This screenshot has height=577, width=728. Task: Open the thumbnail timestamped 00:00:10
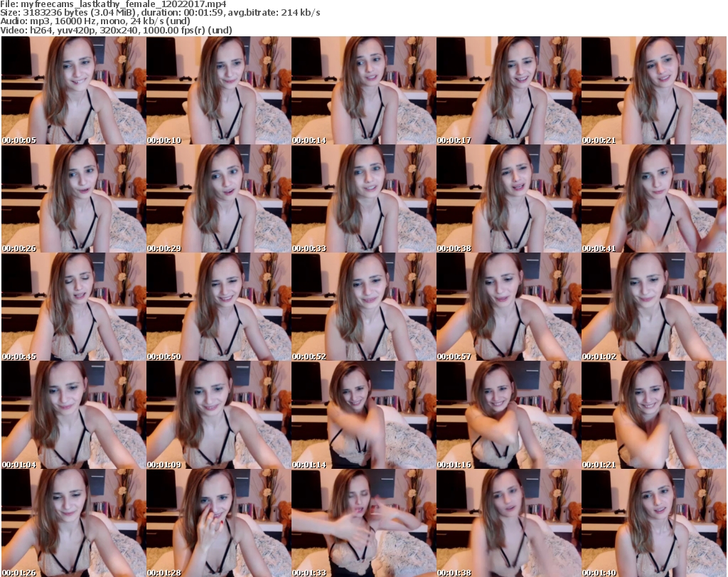(x=219, y=90)
